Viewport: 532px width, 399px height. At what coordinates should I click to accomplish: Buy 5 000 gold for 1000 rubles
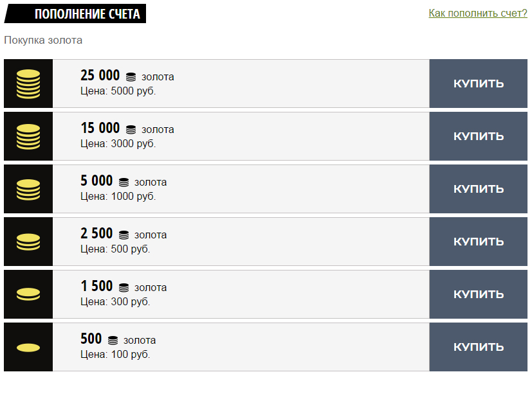coord(478,189)
